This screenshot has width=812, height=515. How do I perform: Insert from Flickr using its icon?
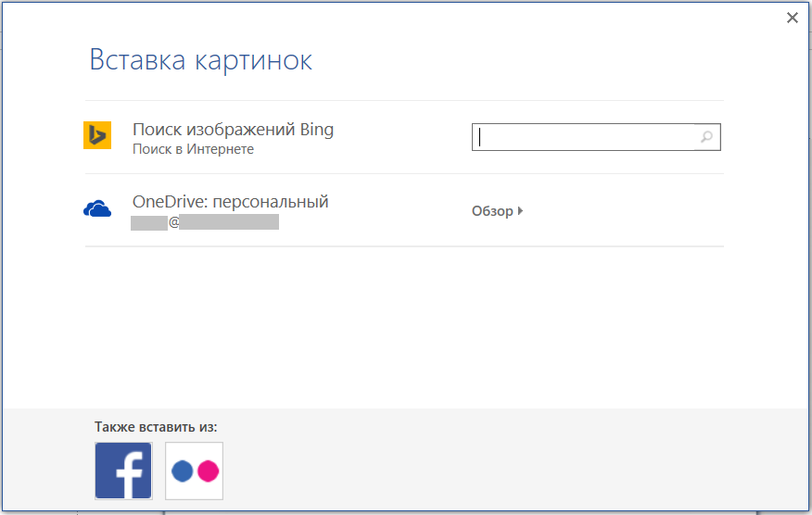click(x=195, y=471)
